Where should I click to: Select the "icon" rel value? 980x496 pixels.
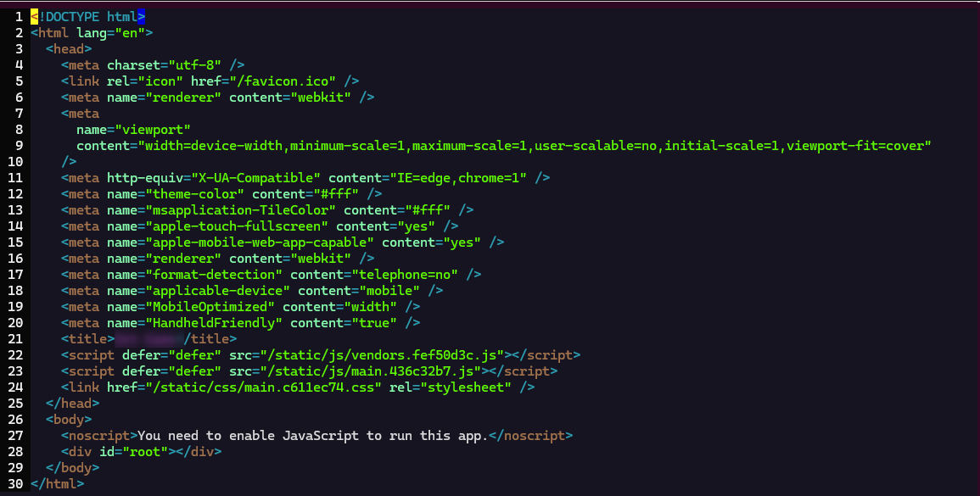click(160, 81)
